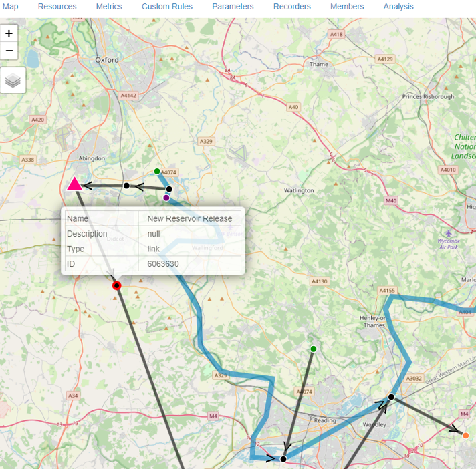
Task: Open the map layers control
Action: click(13, 81)
